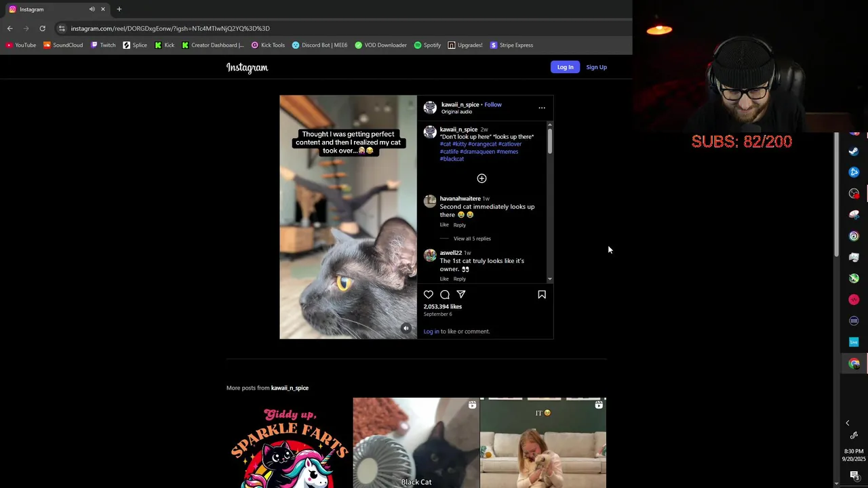The image size is (868, 488).
Task: Open a new browser tab
Action: coord(119,9)
